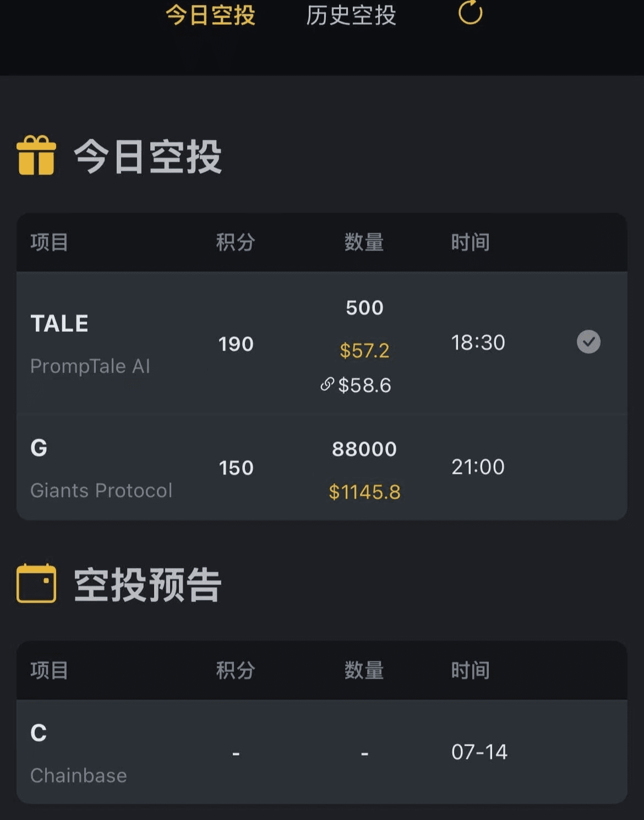Viewport: 644px width, 820px height.
Task: Click the 18:30 time for TALE
Action: tap(478, 342)
